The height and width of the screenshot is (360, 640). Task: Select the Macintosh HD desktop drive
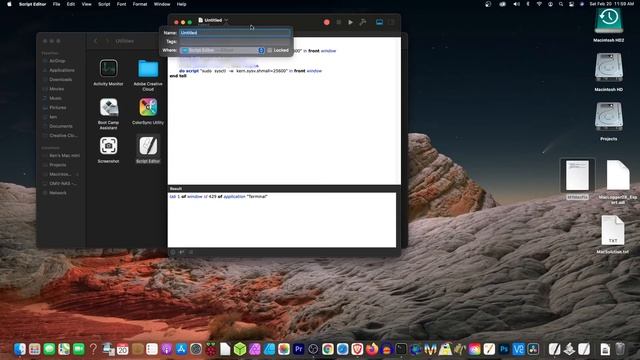tap(609, 72)
